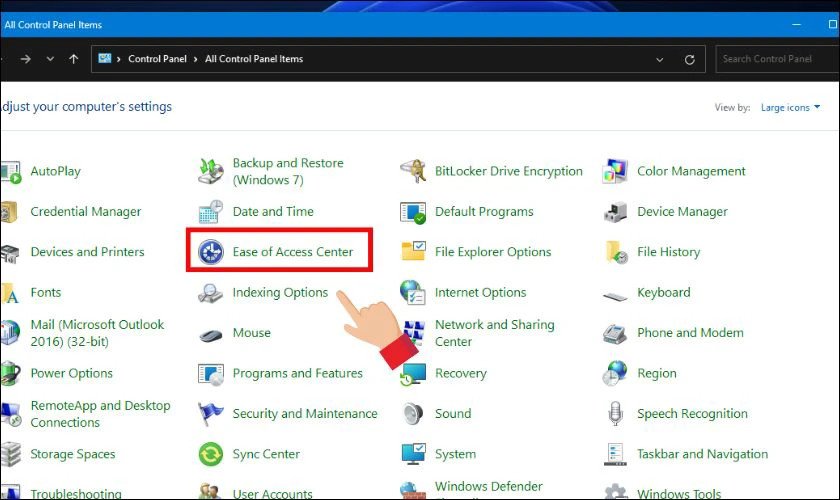The image size is (840, 500).
Task: Click the Security and Maintenance flag icon
Action: point(211,414)
